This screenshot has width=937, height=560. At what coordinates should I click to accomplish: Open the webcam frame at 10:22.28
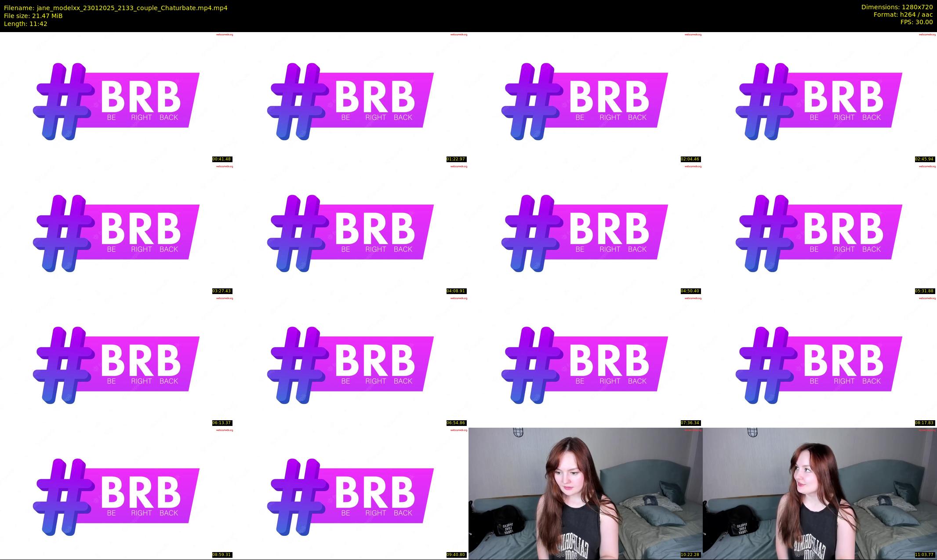click(x=585, y=493)
